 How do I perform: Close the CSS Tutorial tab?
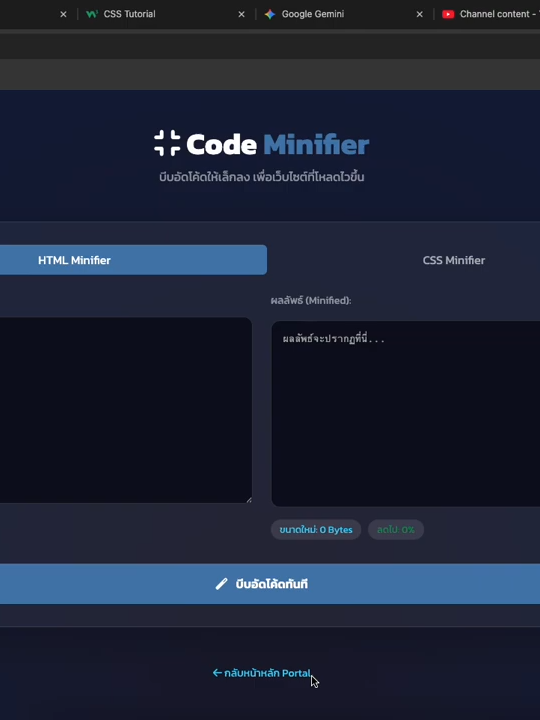pyautogui.click(x=242, y=14)
